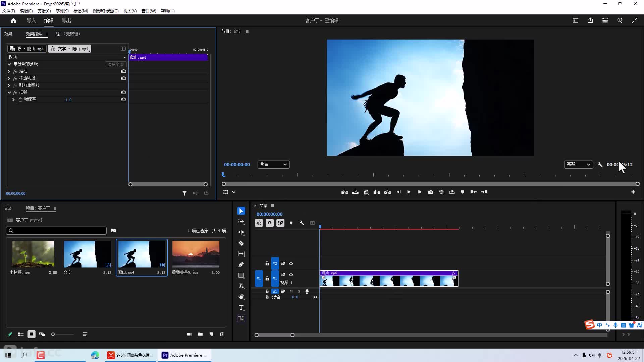Open the 图形和标题(G) menu
Screen dimensions: 644x362
click(106, 11)
